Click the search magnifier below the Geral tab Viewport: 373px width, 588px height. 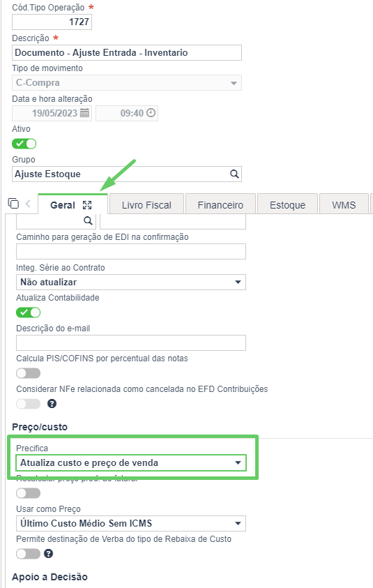pos(88,220)
